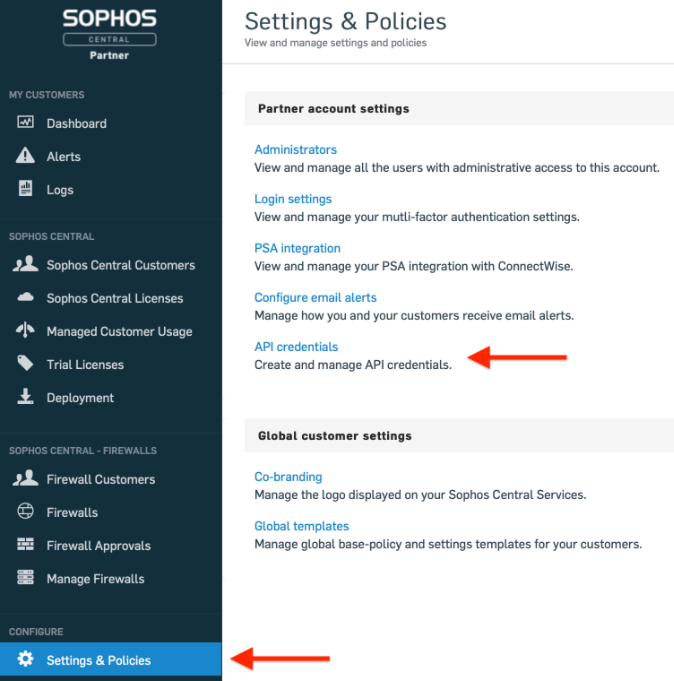Open the Global templates link
This screenshot has height=681, width=674.
tap(301, 526)
